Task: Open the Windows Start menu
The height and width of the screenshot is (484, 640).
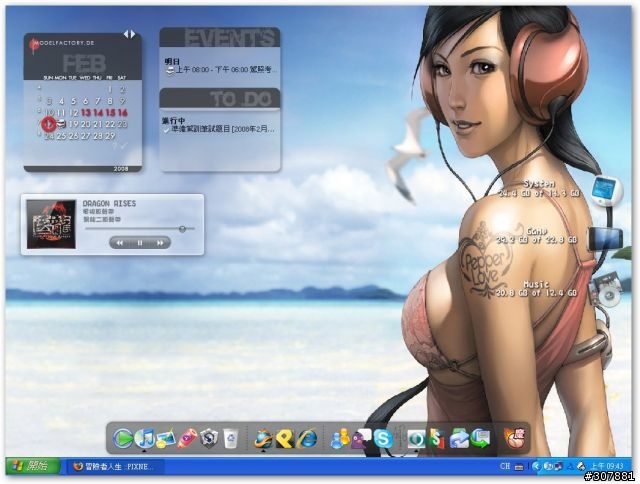Action: (33, 466)
